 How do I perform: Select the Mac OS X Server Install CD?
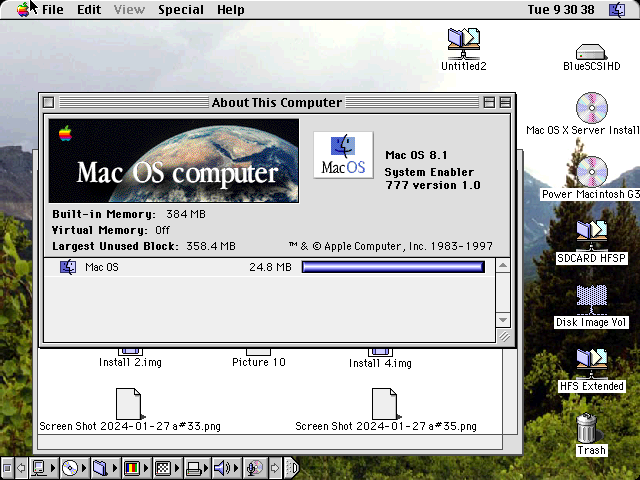click(x=591, y=108)
